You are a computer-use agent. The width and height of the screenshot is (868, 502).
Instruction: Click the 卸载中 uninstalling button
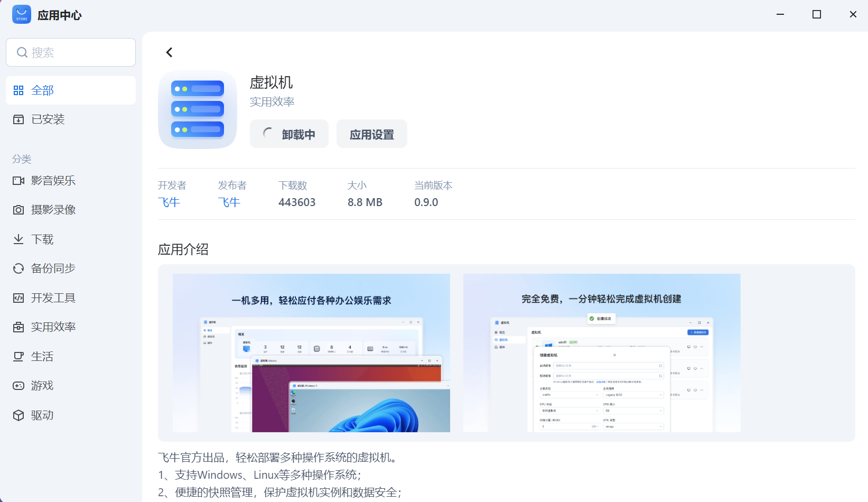[289, 134]
